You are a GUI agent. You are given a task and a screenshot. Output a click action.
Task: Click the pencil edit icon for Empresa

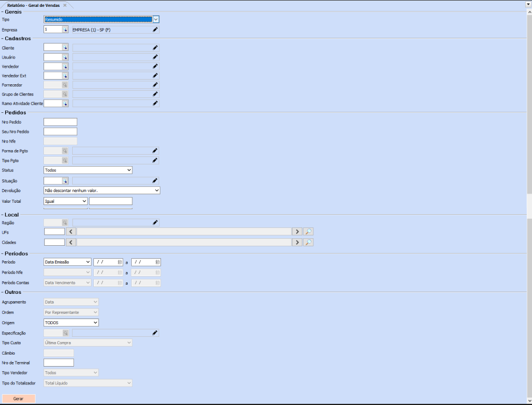[x=155, y=29]
